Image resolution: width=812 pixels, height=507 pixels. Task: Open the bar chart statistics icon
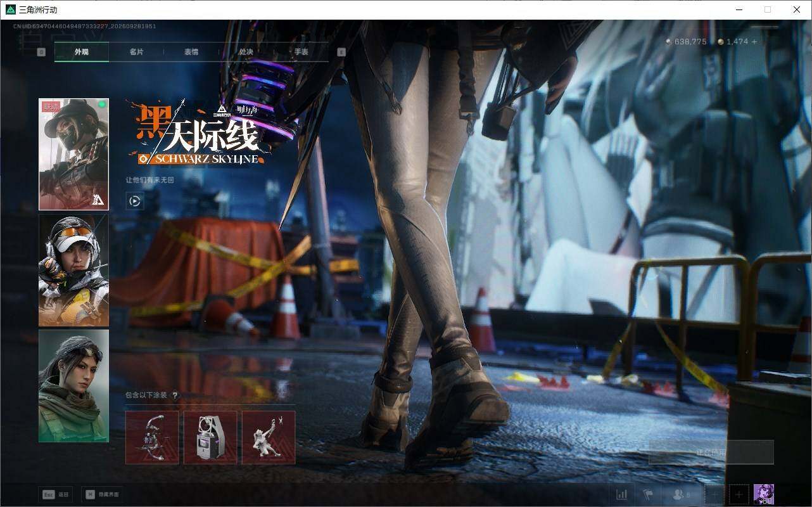tap(622, 494)
